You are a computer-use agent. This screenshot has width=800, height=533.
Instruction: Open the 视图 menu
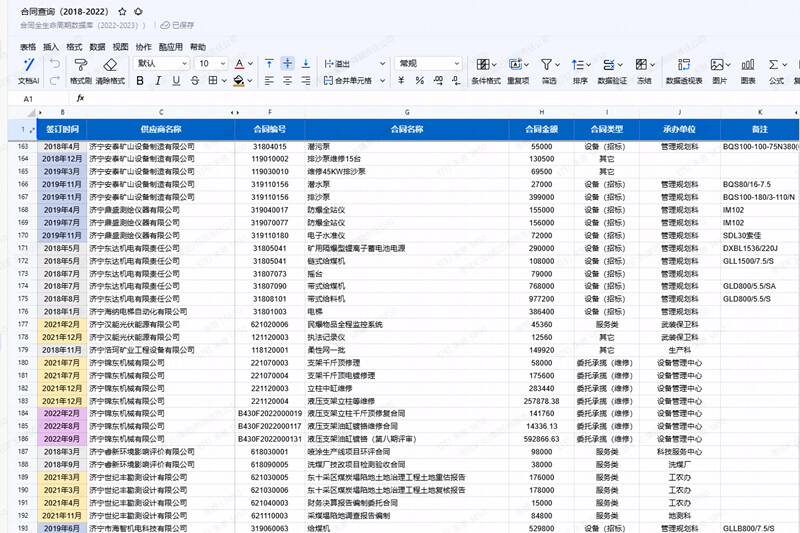(120, 47)
